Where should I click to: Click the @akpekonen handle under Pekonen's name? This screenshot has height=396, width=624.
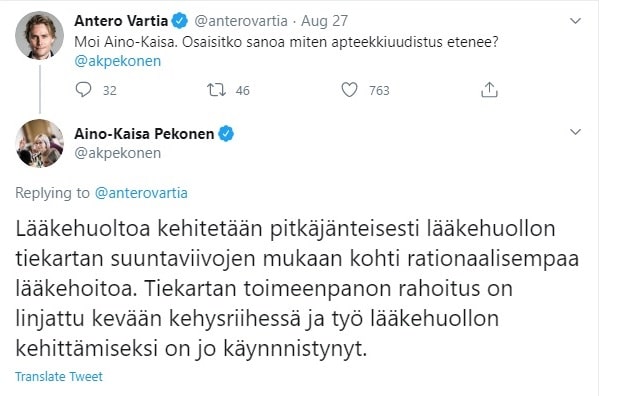(x=118, y=153)
